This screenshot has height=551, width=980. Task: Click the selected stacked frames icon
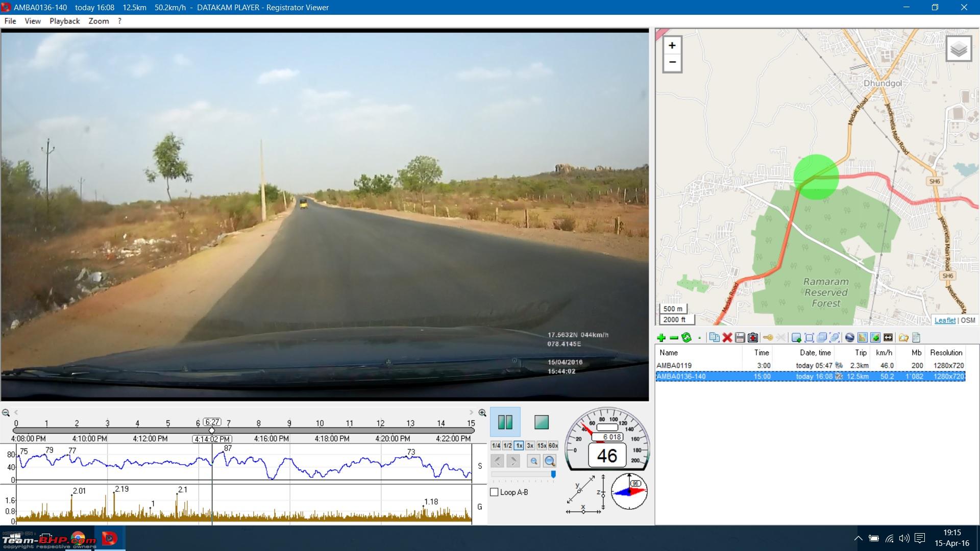pyautogui.click(x=835, y=338)
